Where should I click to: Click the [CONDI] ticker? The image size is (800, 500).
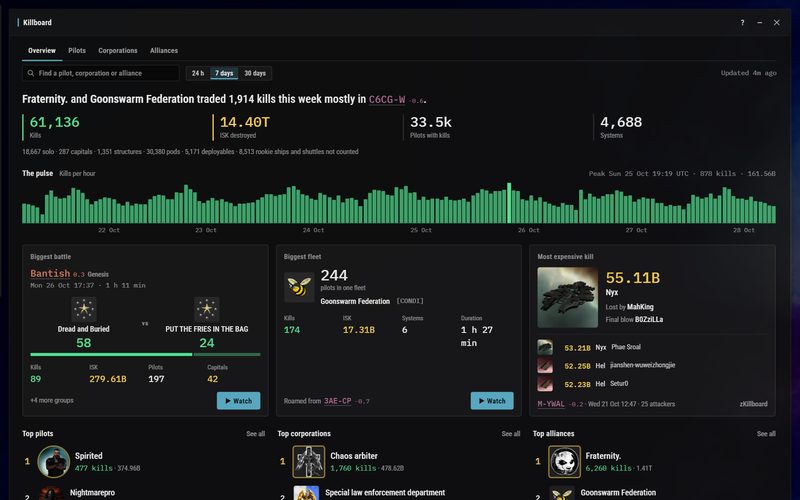pos(410,301)
